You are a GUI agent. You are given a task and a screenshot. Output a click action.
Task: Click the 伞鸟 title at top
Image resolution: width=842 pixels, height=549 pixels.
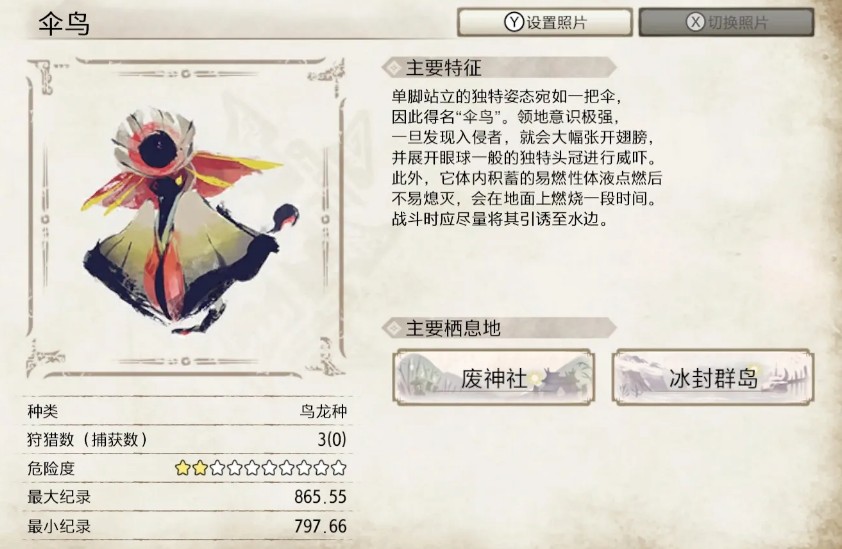coord(64,24)
